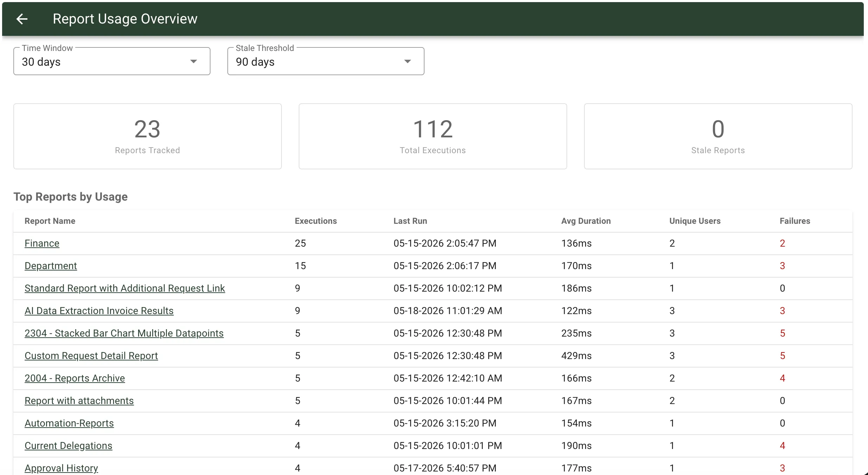Click 2004 - Reports Archive duration 166ms
The height and width of the screenshot is (475, 868).
click(x=576, y=378)
